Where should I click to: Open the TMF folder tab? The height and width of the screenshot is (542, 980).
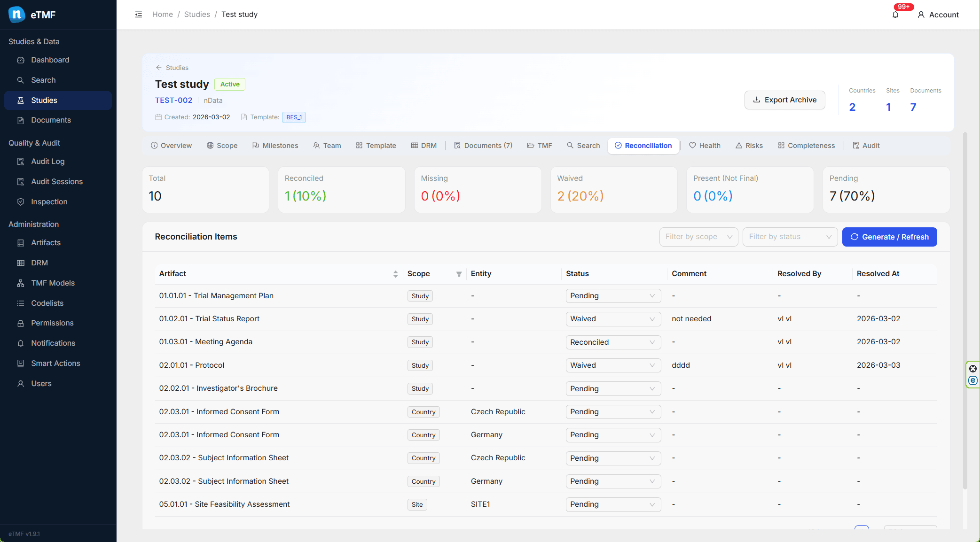coord(540,146)
